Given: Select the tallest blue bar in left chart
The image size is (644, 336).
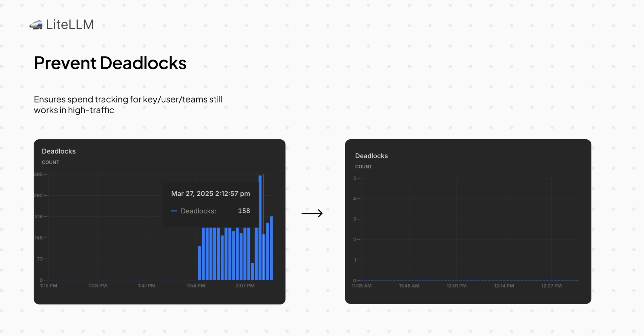Looking at the screenshot, I should tap(260, 228).
